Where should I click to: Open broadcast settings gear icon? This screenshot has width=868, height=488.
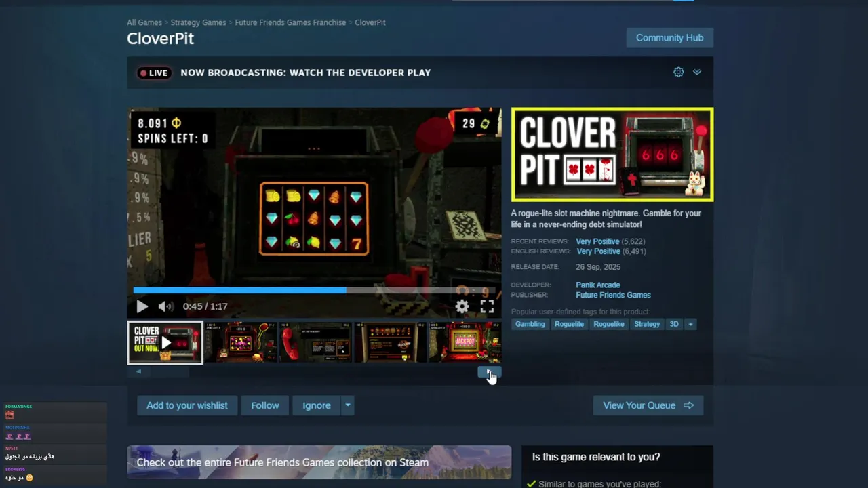point(679,73)
